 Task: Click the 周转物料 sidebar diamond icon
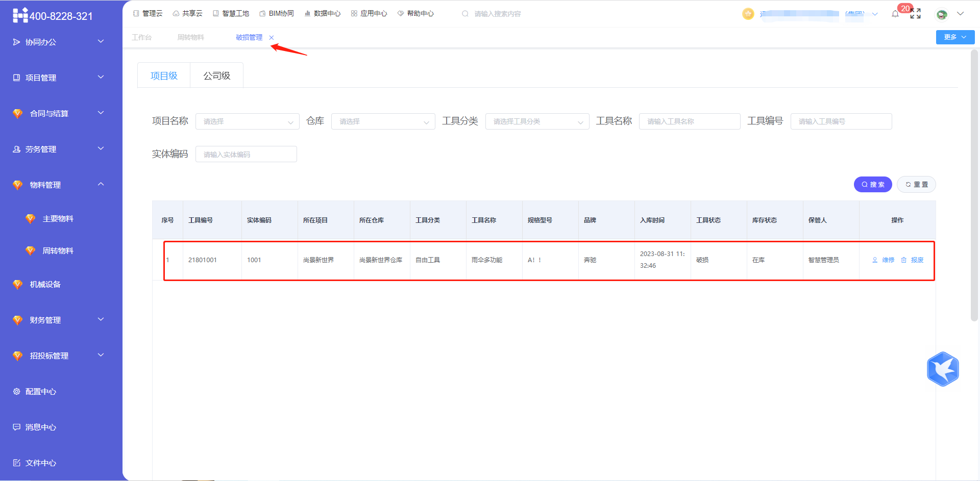(31, 251)
